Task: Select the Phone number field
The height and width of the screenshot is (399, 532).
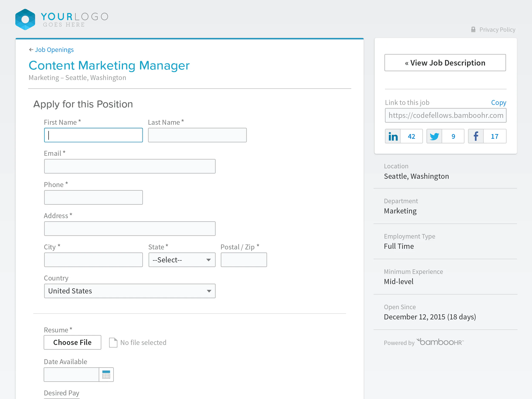Action: (x=94, y=197)
